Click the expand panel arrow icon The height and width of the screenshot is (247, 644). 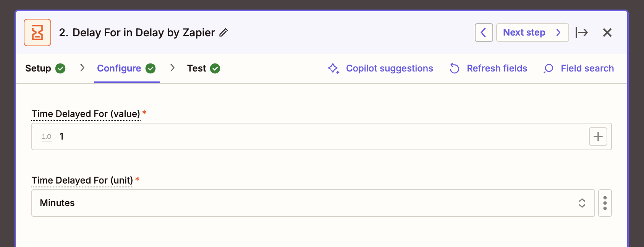(x=582, y=32)
